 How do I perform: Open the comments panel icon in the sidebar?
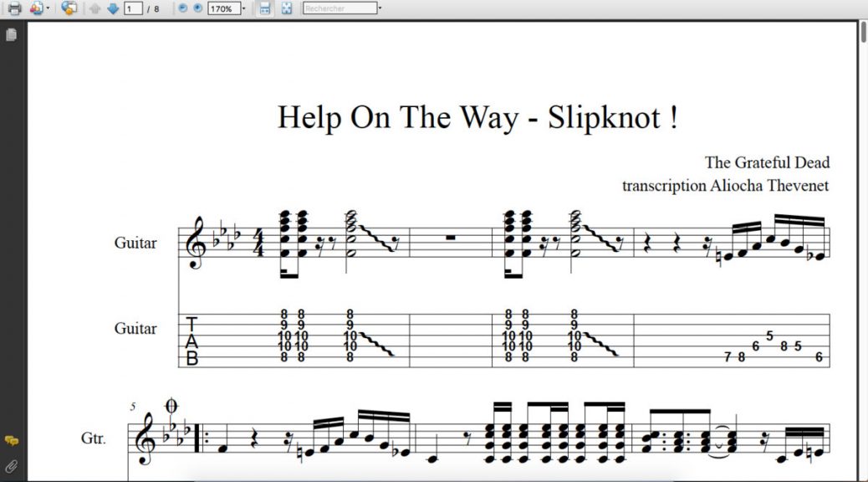11,441
